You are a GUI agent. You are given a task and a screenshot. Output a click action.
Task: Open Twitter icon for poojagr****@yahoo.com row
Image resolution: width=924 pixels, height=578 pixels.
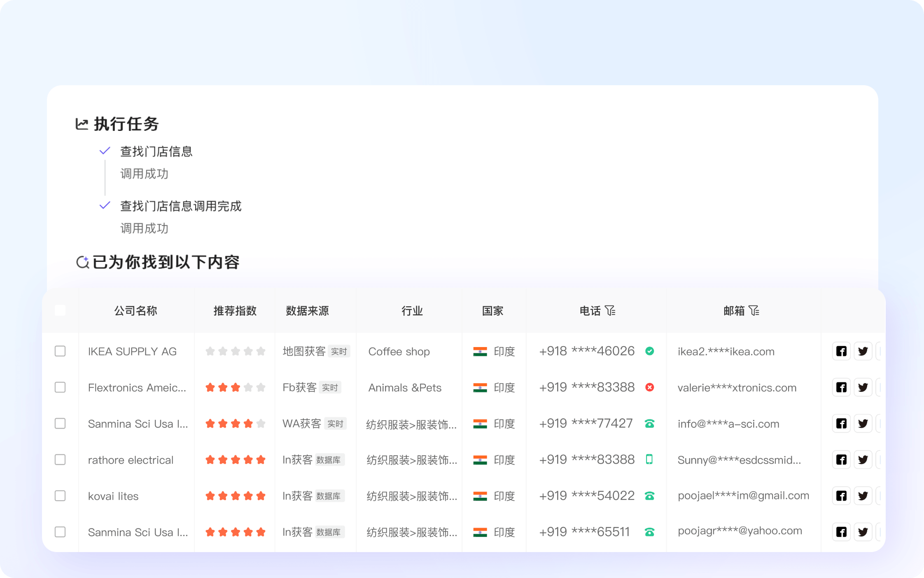[x=863, y=532]
